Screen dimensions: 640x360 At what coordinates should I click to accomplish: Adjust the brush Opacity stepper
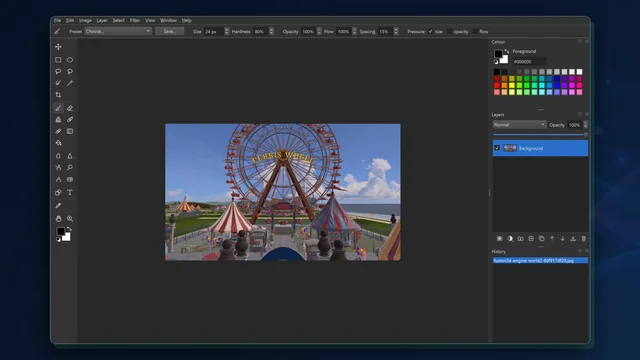pos(319,31)
